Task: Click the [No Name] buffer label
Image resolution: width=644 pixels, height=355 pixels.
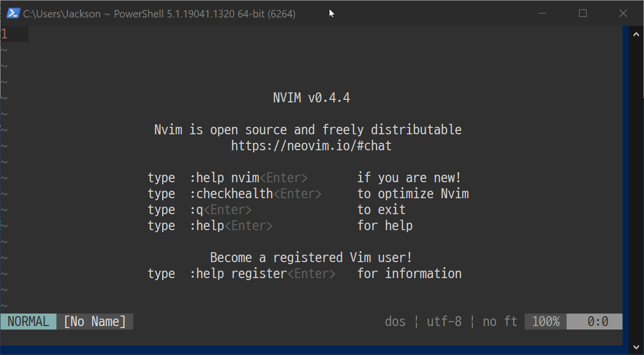Action: (95, 322)
